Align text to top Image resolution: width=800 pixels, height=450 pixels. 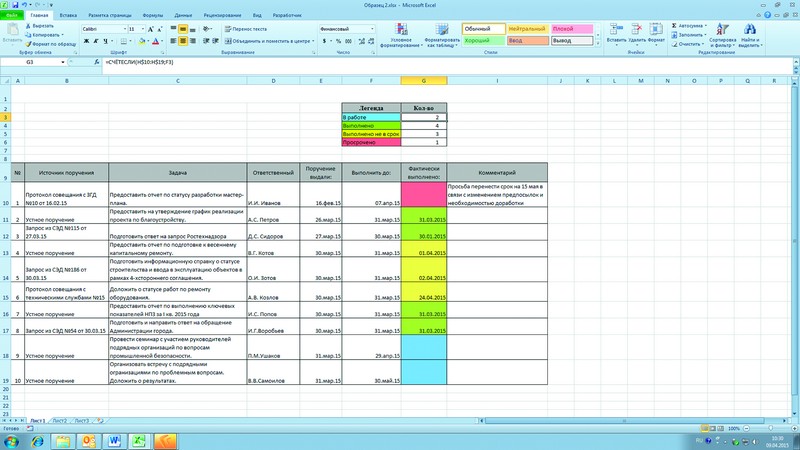173,29
